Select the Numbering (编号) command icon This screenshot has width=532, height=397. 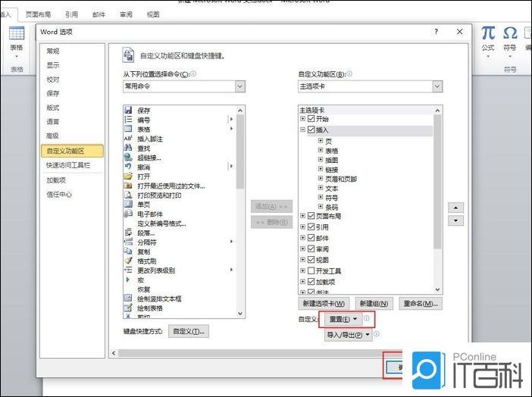point(128,120)
